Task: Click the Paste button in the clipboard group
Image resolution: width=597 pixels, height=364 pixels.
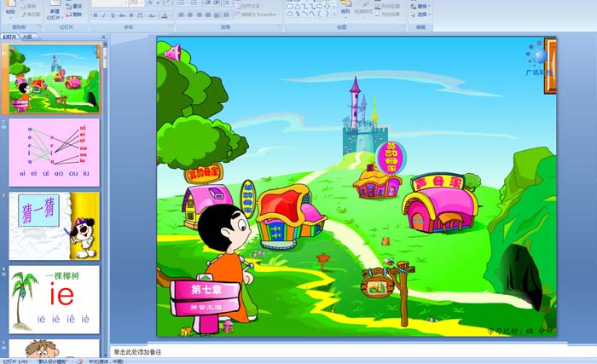Action: [x=10, y=8]
